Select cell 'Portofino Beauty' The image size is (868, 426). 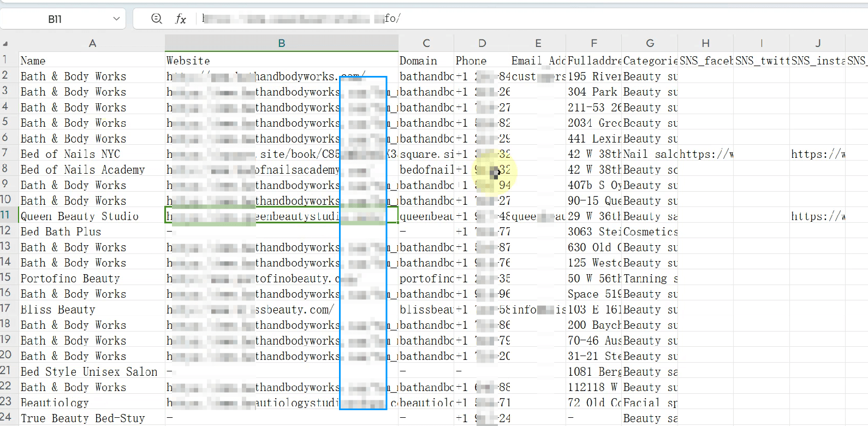(x=92, y=279)
